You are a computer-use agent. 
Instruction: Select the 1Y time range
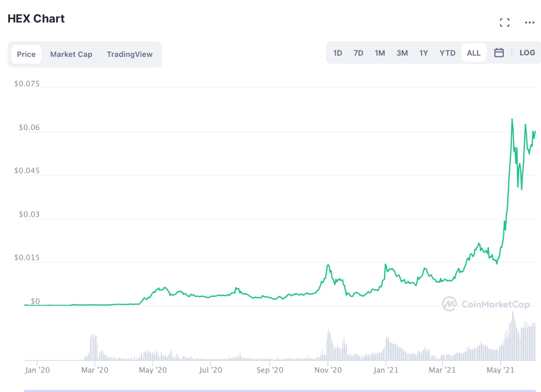point(424,53)
